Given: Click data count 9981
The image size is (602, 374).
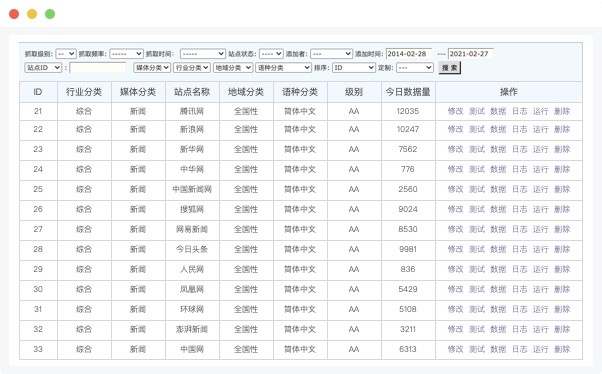Looking at the screenshot, I should click(x=408, y=249).
